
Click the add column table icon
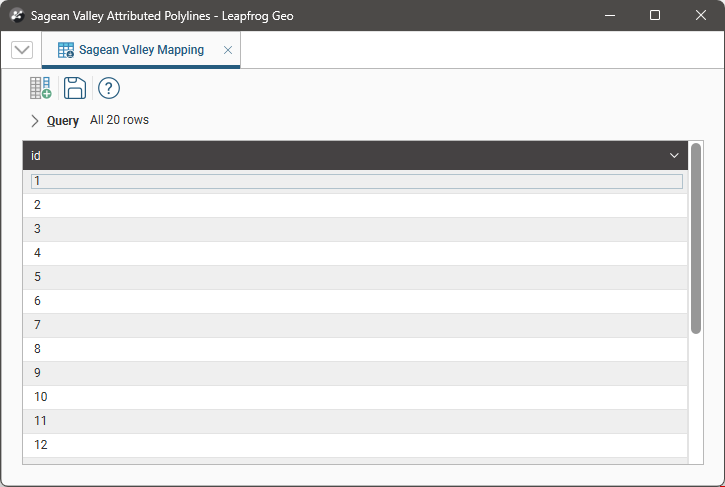coord(40,88)
